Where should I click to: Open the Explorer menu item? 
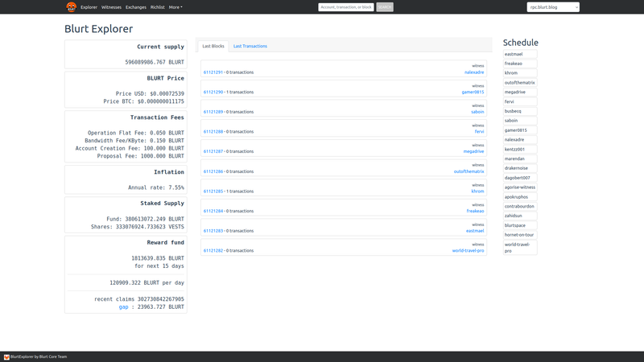(89, 7)
